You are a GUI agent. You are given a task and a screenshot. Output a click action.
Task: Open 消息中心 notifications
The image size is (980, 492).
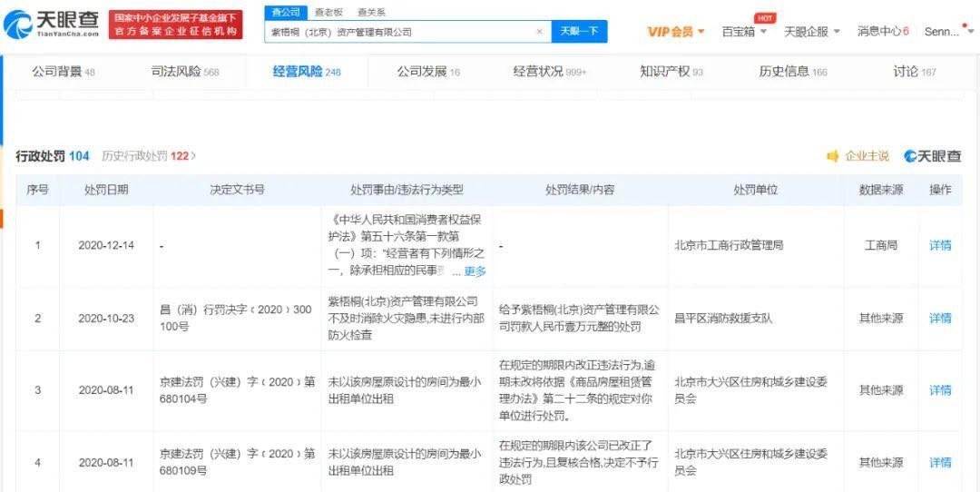883,31
